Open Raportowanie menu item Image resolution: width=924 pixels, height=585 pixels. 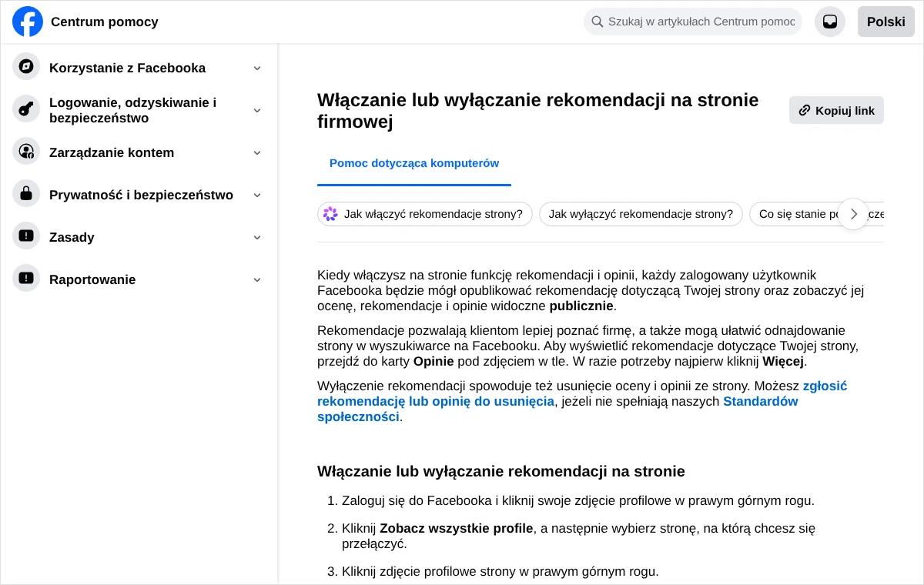(x=139, y=279)
